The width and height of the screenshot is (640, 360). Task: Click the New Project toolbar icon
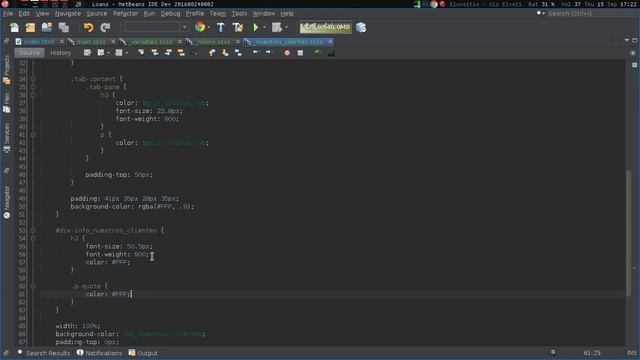click(x=30, y=27)
